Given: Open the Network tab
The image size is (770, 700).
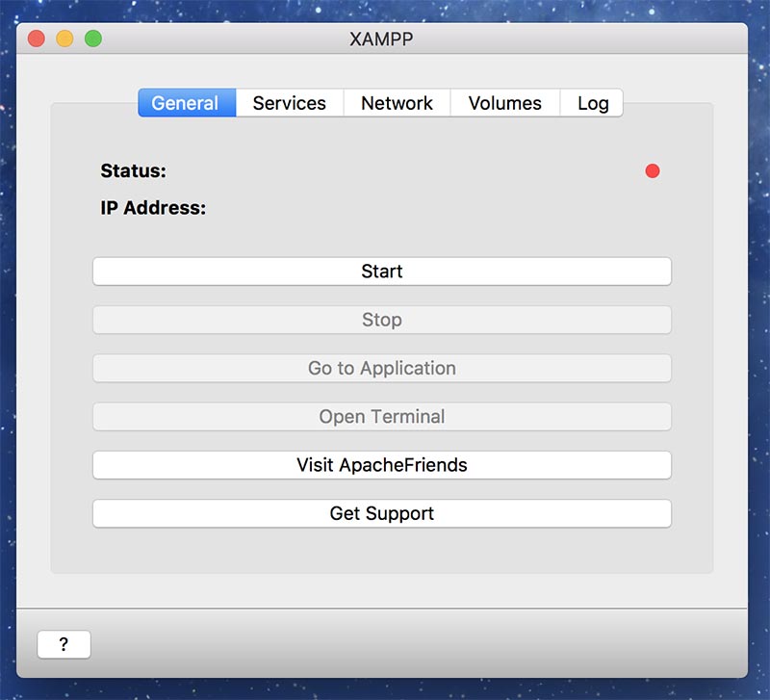Looking at the screenshot, I should pyautogui.click(x=397, y=103).
